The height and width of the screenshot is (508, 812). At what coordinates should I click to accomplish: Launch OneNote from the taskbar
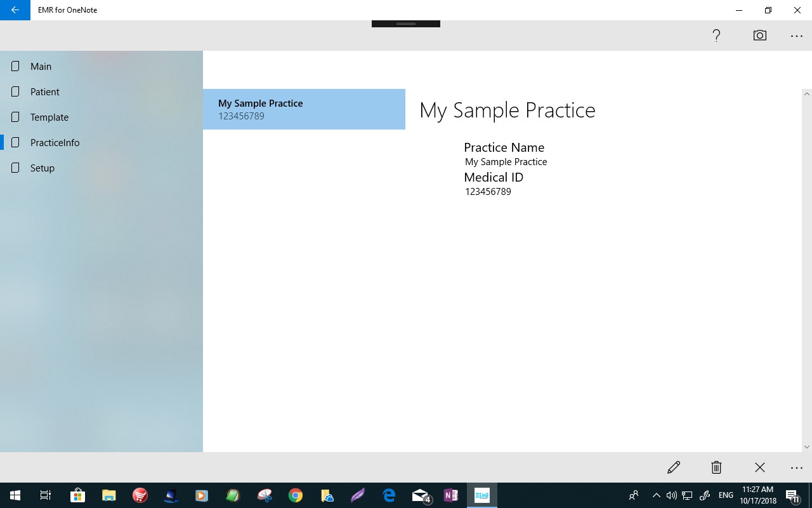(451, 495)
